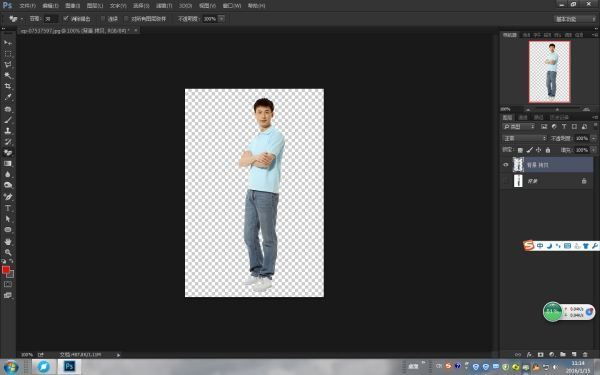Open the layer opacity dropdown arrow
This screenshot has height=375, width=600.
593,138
